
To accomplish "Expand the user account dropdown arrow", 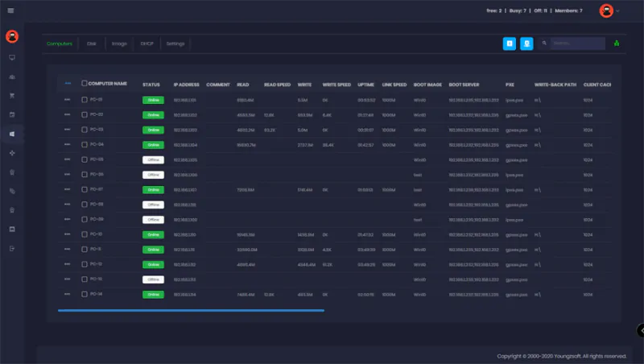I will (x=617, y=11).
